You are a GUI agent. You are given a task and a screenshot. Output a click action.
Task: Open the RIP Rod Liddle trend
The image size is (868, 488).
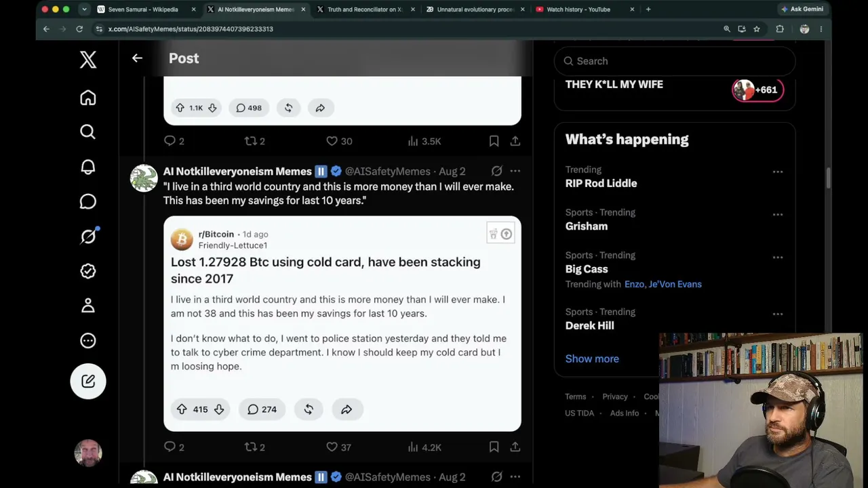[x=601, y=183]
